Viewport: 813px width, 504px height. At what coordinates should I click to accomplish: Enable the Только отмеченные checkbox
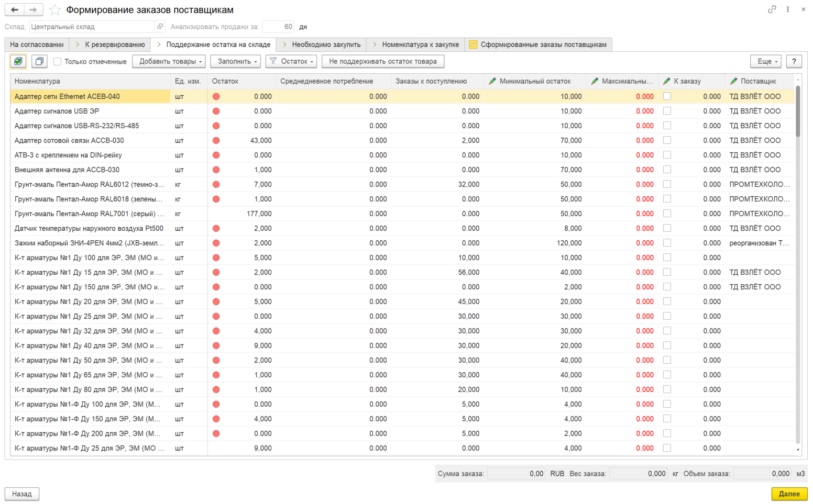pos(58,61)
